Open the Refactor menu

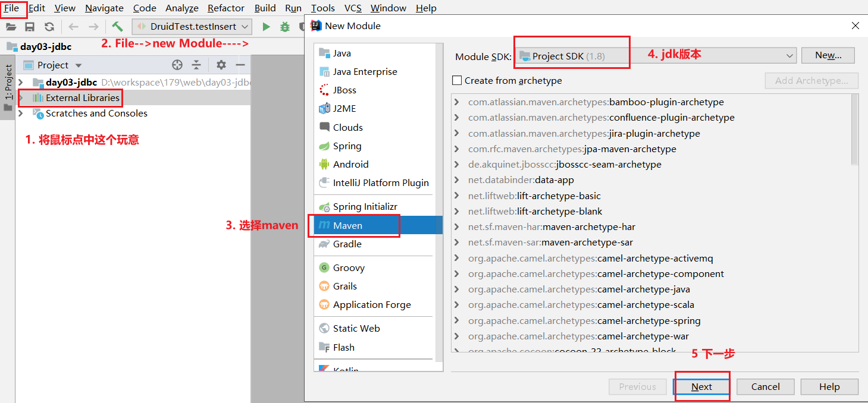coord(225,8)
